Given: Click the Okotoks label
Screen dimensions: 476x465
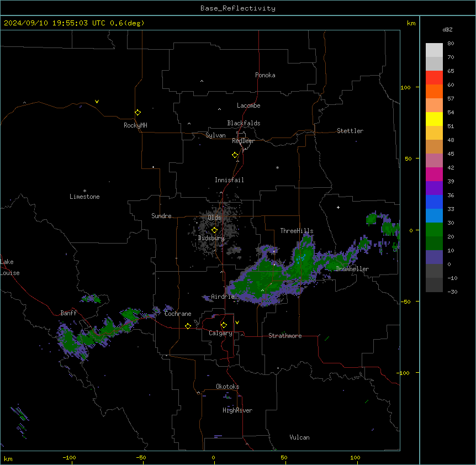Looking at the screenshot, I should [228, 387].
